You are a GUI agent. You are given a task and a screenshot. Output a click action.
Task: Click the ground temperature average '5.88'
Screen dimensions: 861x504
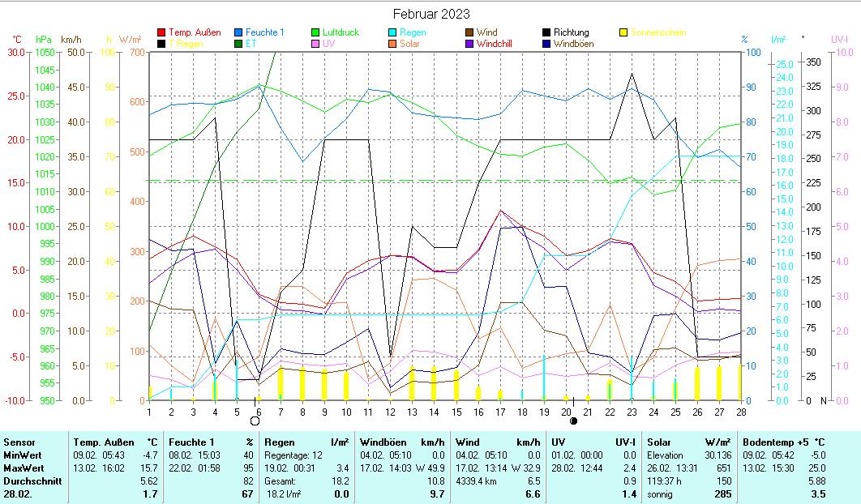coord(817,481)
